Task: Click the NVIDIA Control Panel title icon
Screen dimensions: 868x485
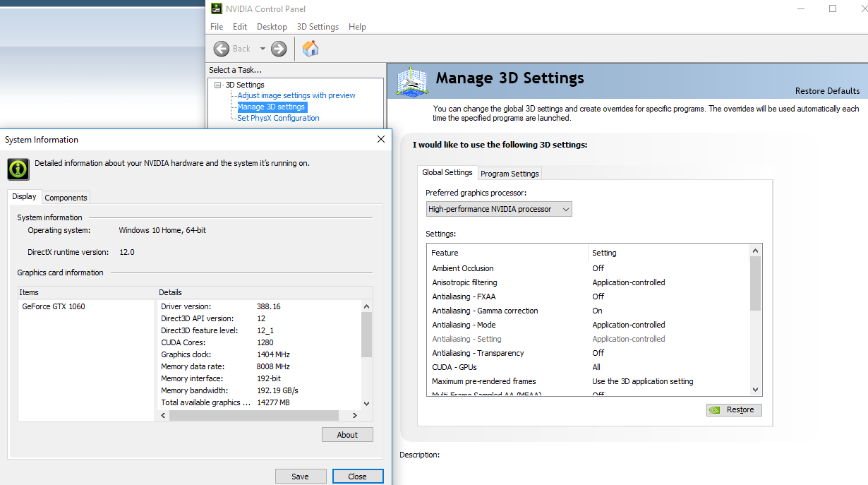Action: tap(215, 8)
